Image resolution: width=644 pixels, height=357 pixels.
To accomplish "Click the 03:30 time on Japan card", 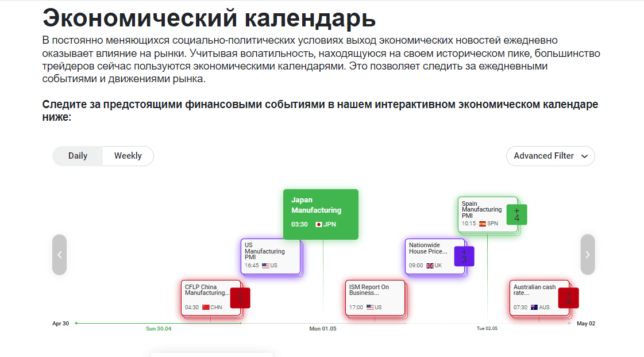I will tap(299, 224).
